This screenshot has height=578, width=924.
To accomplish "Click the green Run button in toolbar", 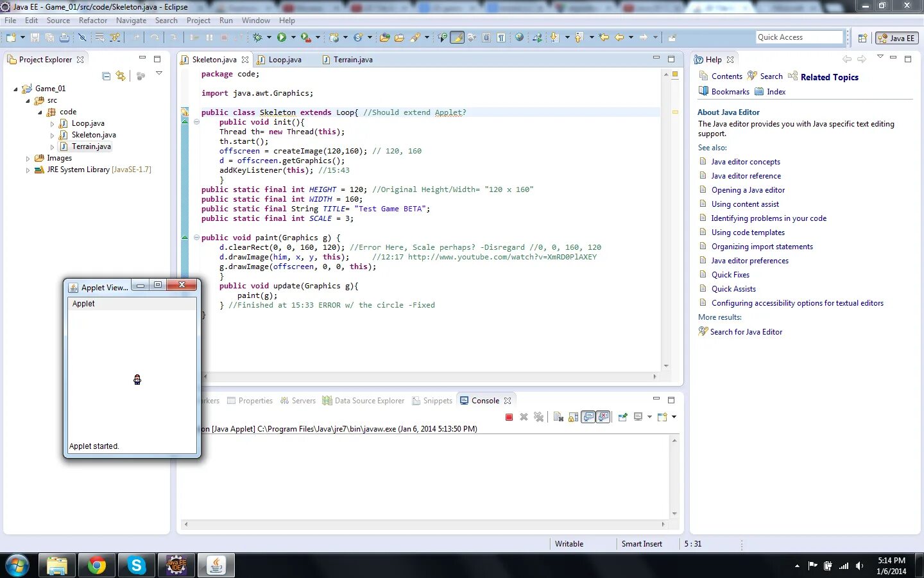I will 282,38.
